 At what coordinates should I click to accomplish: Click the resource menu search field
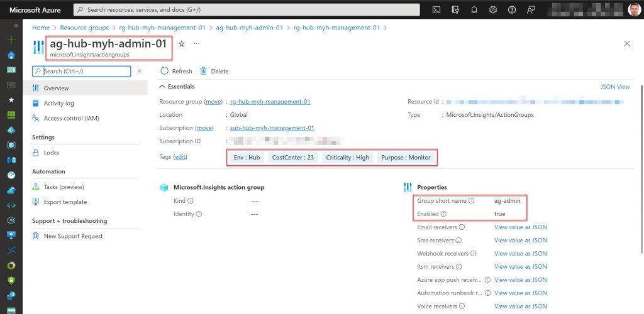pos(83,71)
